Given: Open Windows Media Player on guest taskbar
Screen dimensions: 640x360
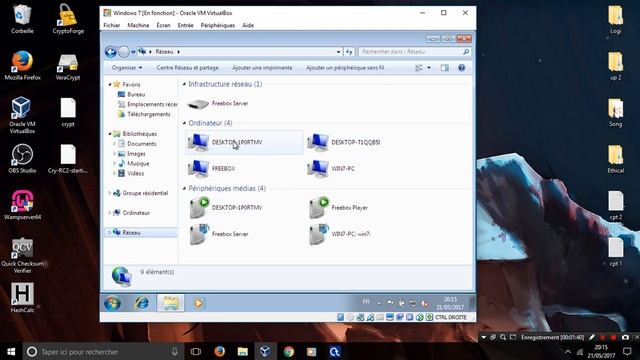Looking at the screenshot, I should (x=198, y=303).
